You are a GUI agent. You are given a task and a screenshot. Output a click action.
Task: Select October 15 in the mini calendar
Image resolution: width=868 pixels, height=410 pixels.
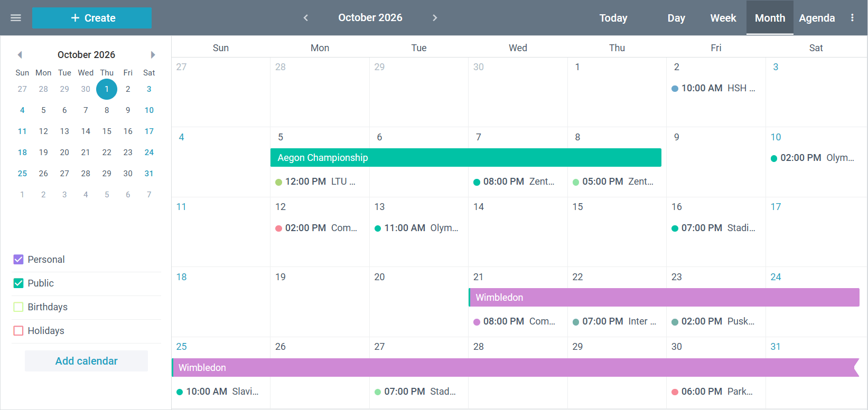107,131
